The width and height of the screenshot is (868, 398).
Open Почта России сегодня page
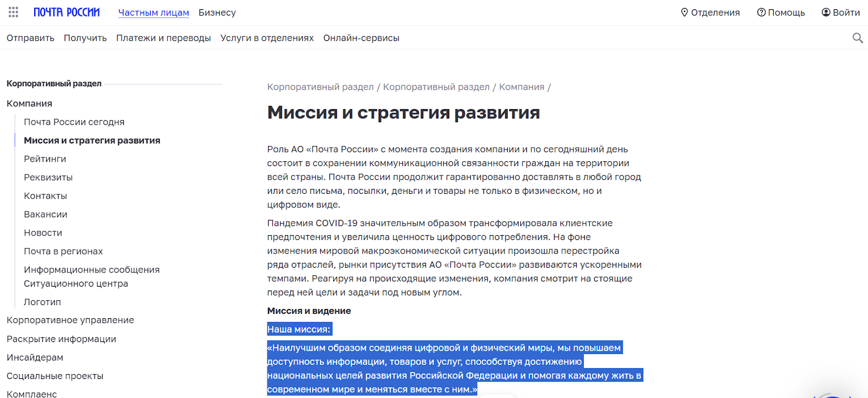click(x=74, y=122)
